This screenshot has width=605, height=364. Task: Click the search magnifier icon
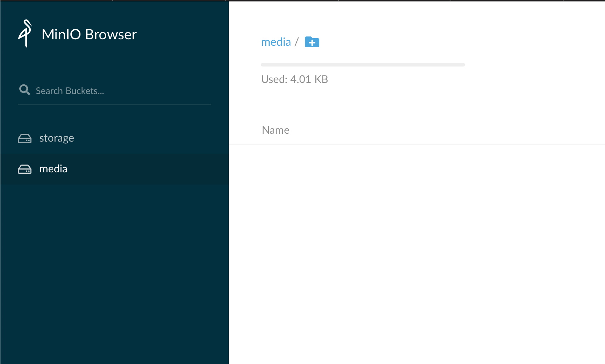[x=24, y=90]
